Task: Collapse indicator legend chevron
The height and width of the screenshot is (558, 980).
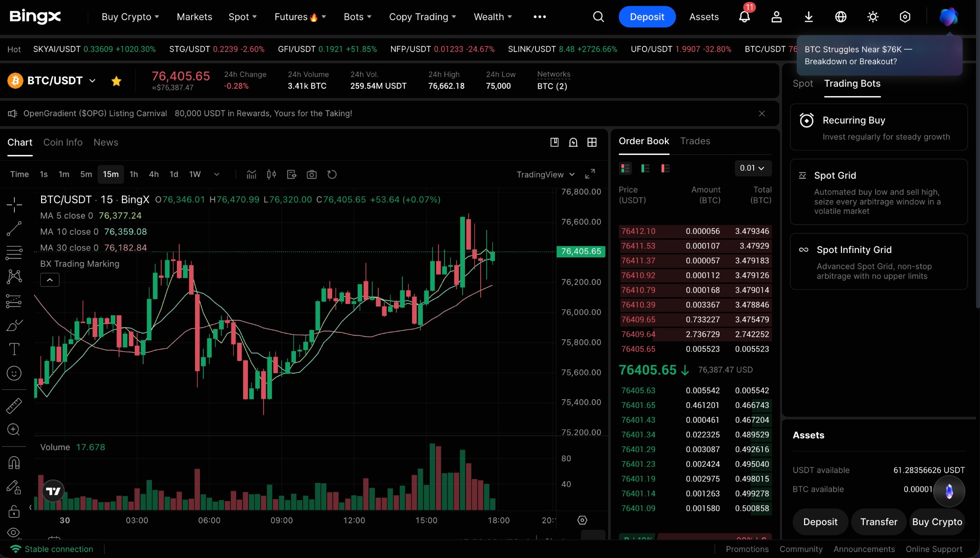Action: (49, 280)
